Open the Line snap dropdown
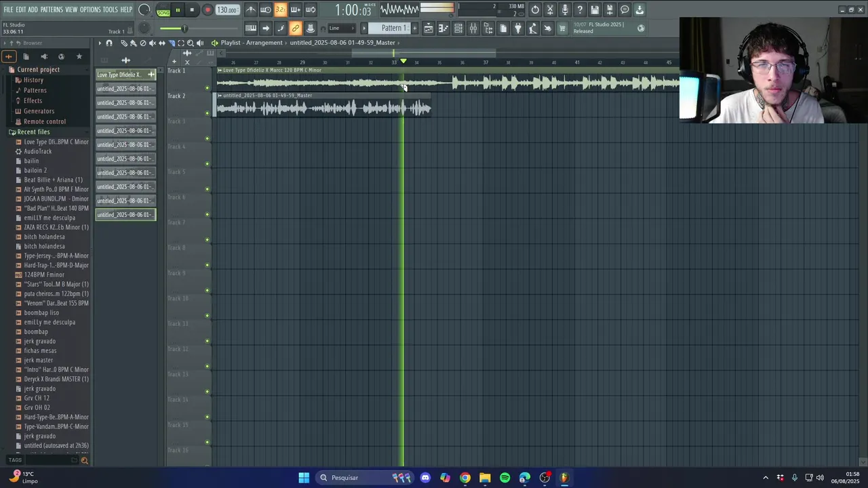The image size is (868, 488). (341, 28)
